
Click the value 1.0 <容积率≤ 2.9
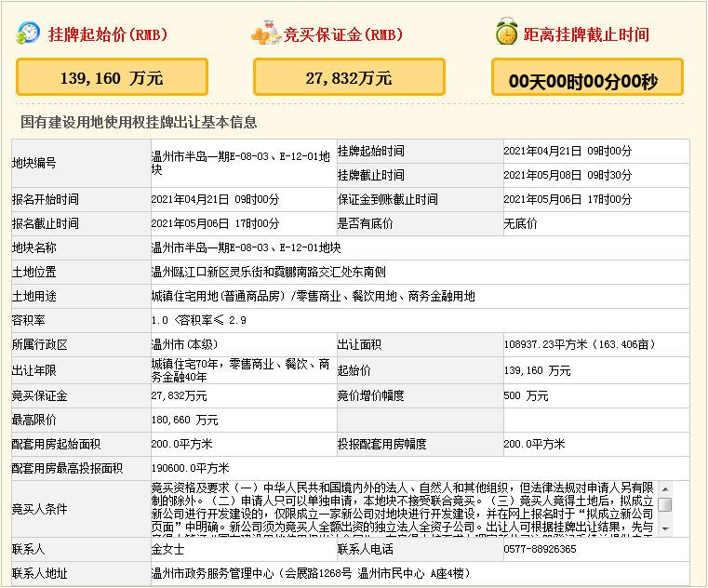pos(199,320)
